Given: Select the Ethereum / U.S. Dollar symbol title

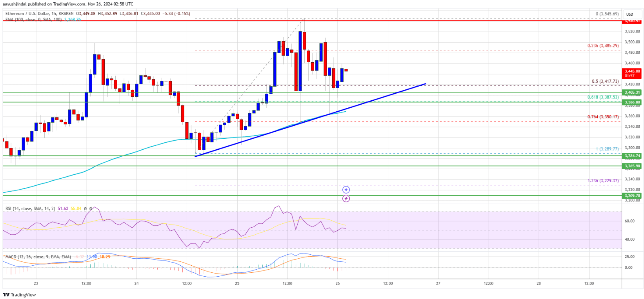Looking at the screenshot, I should [40, 14].
